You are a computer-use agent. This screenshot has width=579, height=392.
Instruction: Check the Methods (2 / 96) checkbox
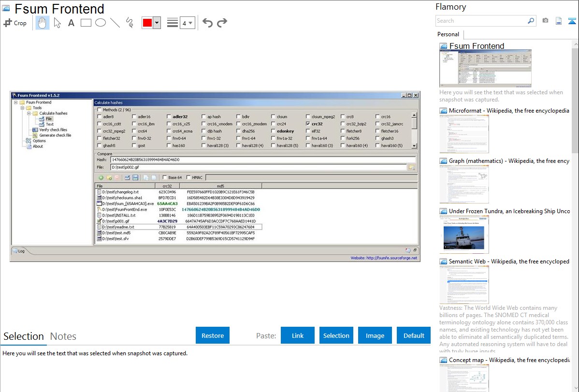click(x=100, y=110)
